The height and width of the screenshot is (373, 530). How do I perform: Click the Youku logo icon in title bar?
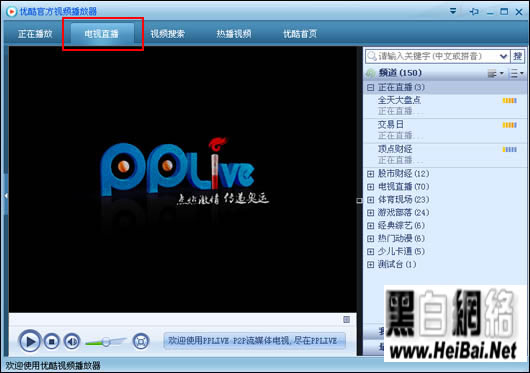pos(11,12)
